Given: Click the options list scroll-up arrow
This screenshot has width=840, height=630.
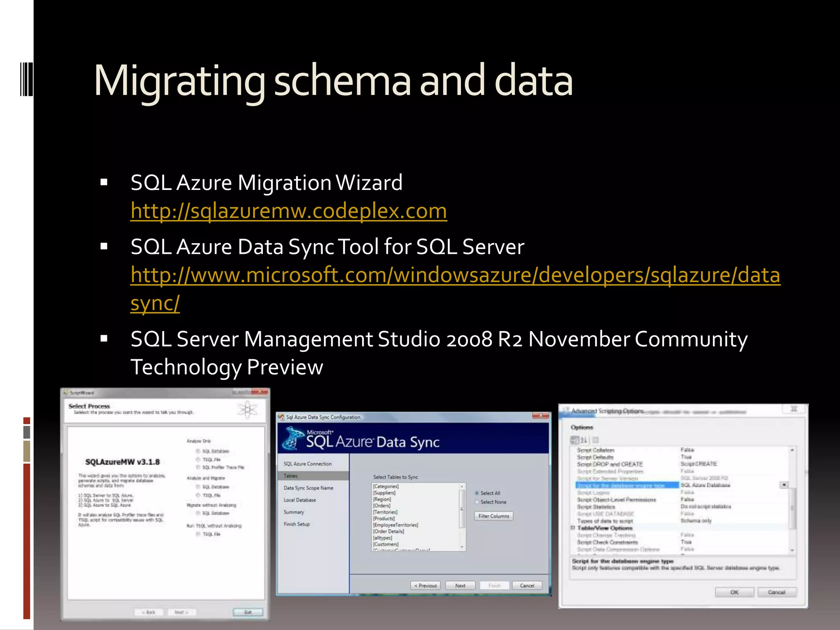Looking at the screenshot, I should pyautogui.click(x=792, y=450).
